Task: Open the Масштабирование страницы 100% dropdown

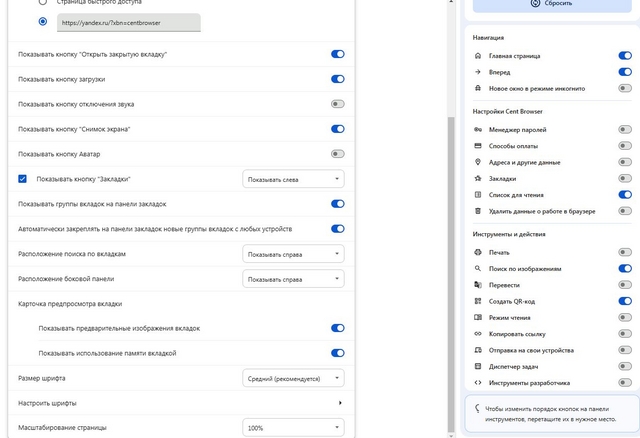Action: (293, 428)
